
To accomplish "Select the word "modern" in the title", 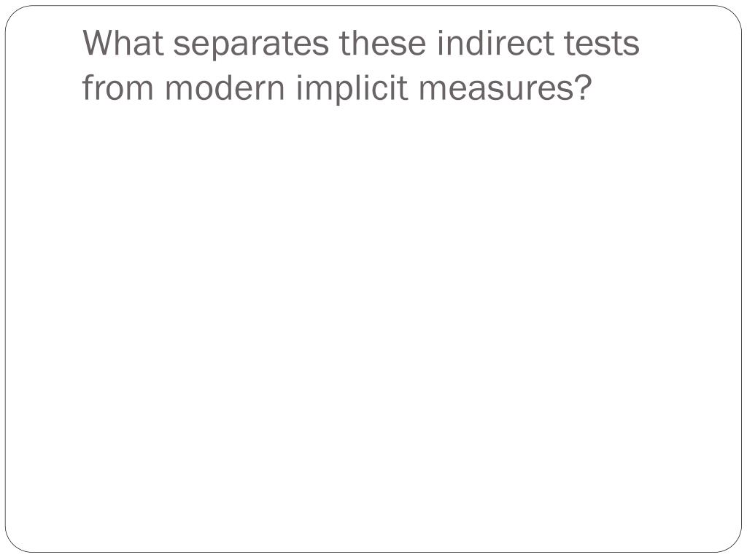I will pos(225,87).
